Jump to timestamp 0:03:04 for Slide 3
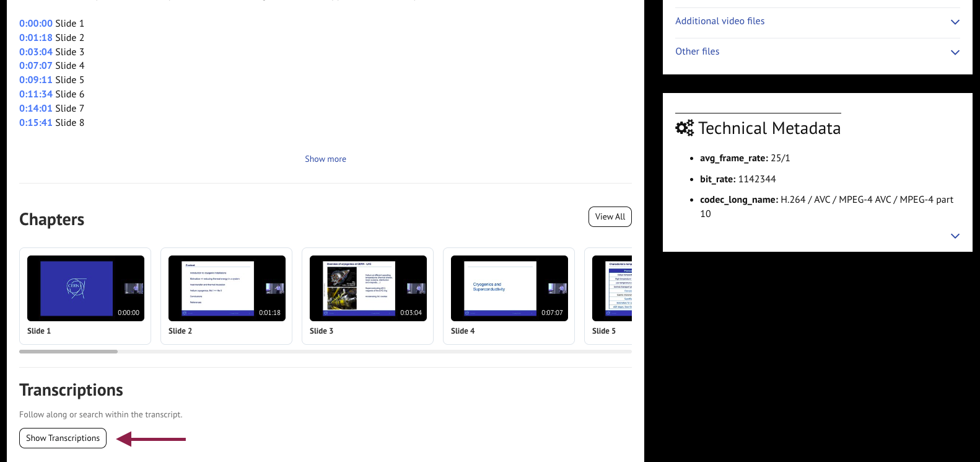Viewport: 980px width, 462px height. point(36,52)
